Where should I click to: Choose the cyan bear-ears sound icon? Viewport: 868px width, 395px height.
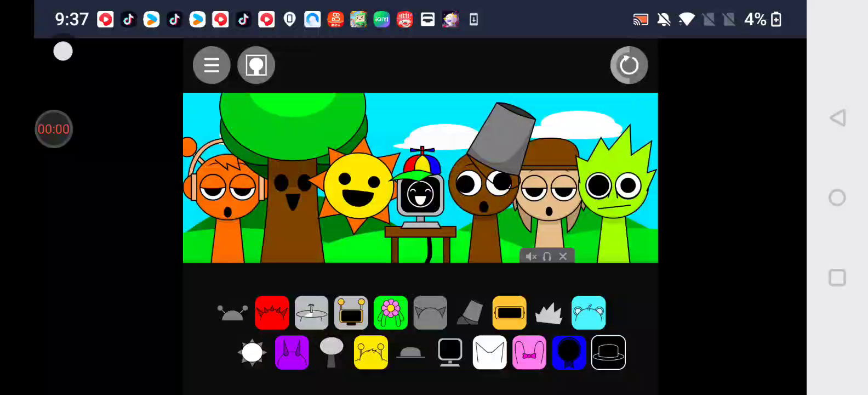click(589, 313)
